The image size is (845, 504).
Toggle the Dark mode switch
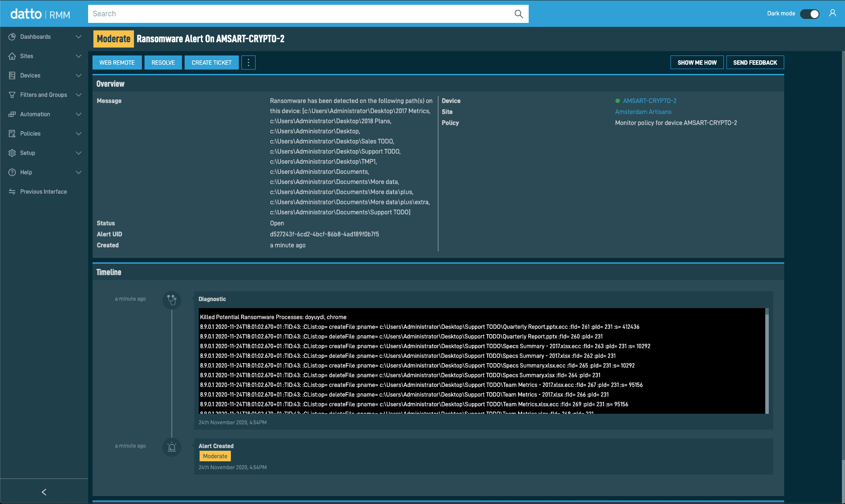(x=810, y=14)
